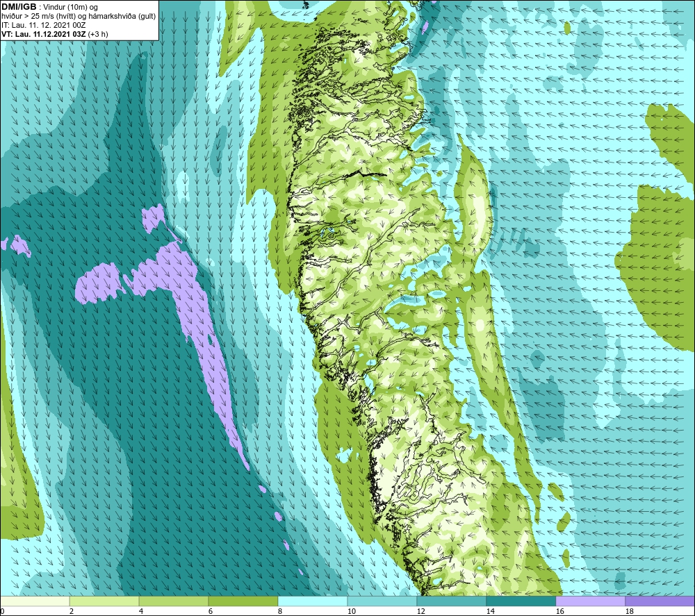The height and width of the screenshot is (616, 695).
Task: Click the scale label '2'
Action: point(72,612)
